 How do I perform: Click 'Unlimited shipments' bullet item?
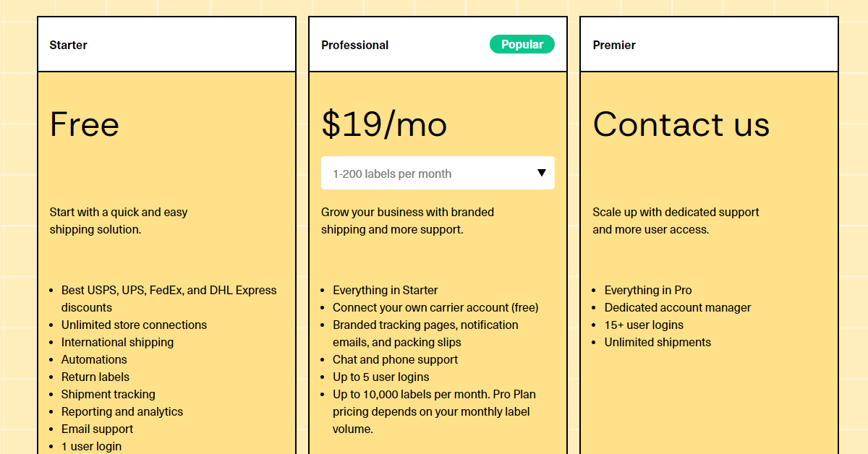point(658,342)
